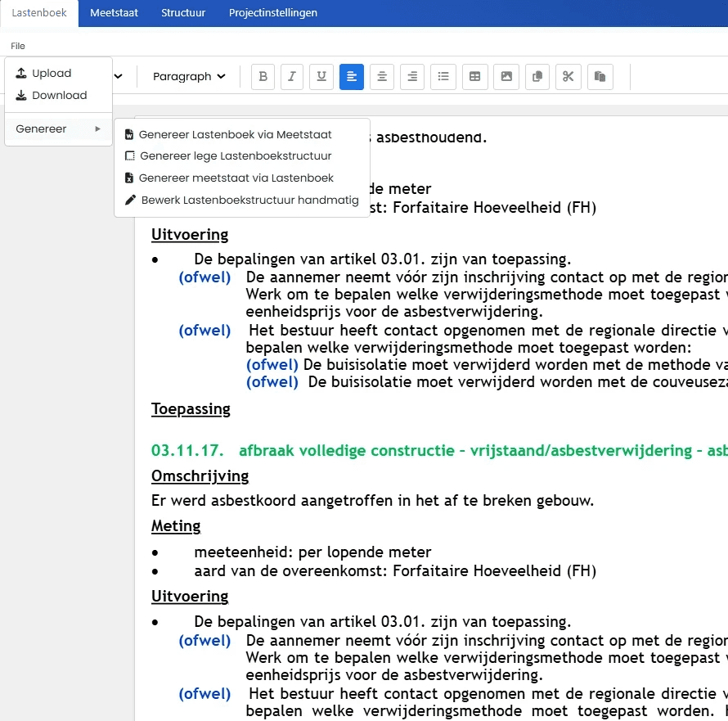Click the upload arrow icon
The height and width of the screenshot is (721, 728).
point(21,73)
